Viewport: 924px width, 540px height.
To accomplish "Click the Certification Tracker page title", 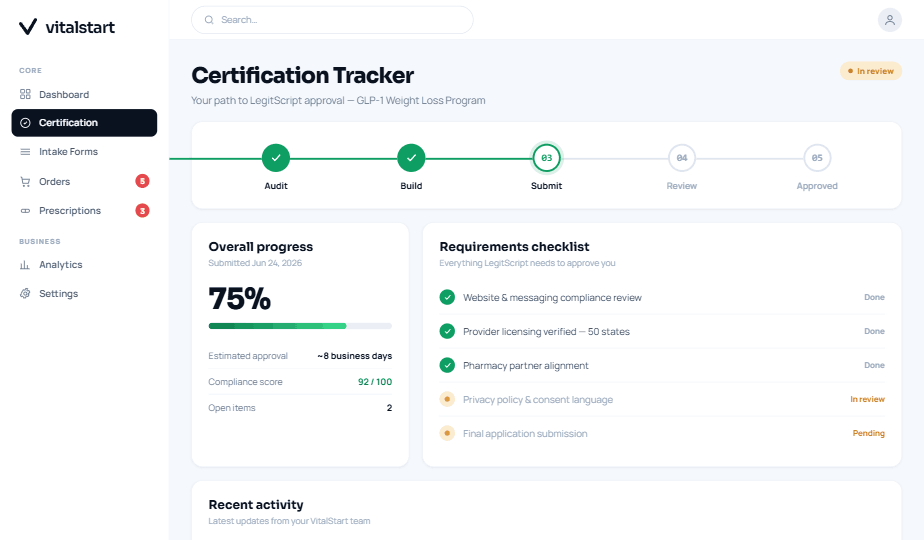I will (x=302, y=75).
